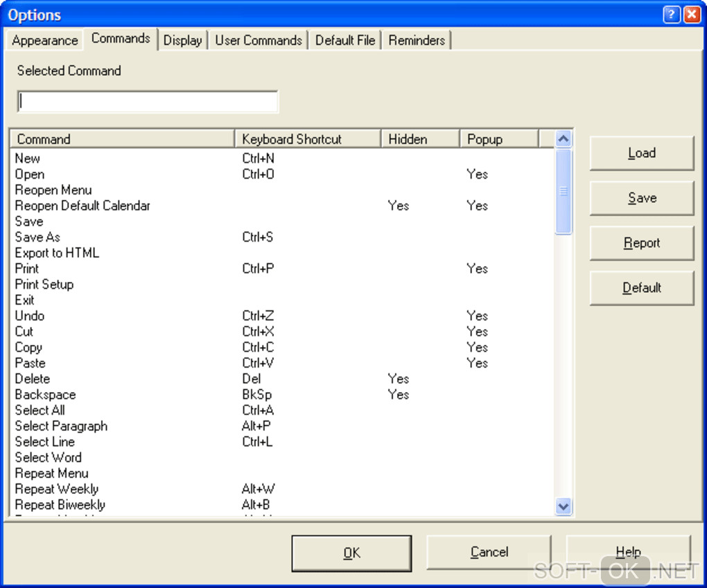The width and height of the screenshot is (707, 588).
Task: Click the Ctrl+O shortcut cell
Action: point(258,175)
